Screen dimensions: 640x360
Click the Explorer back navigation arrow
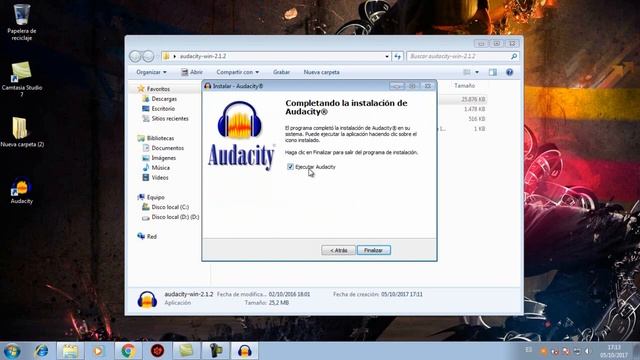[x=135, y=56]
